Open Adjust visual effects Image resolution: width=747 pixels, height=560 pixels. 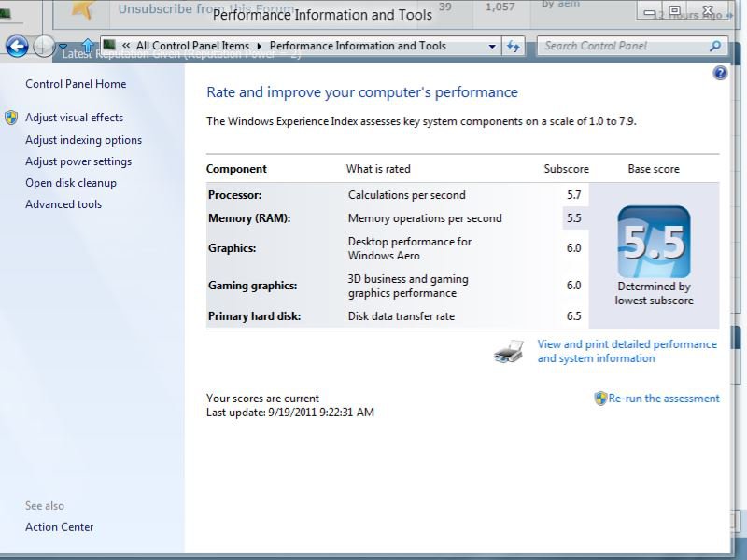(x=75, y=118)
